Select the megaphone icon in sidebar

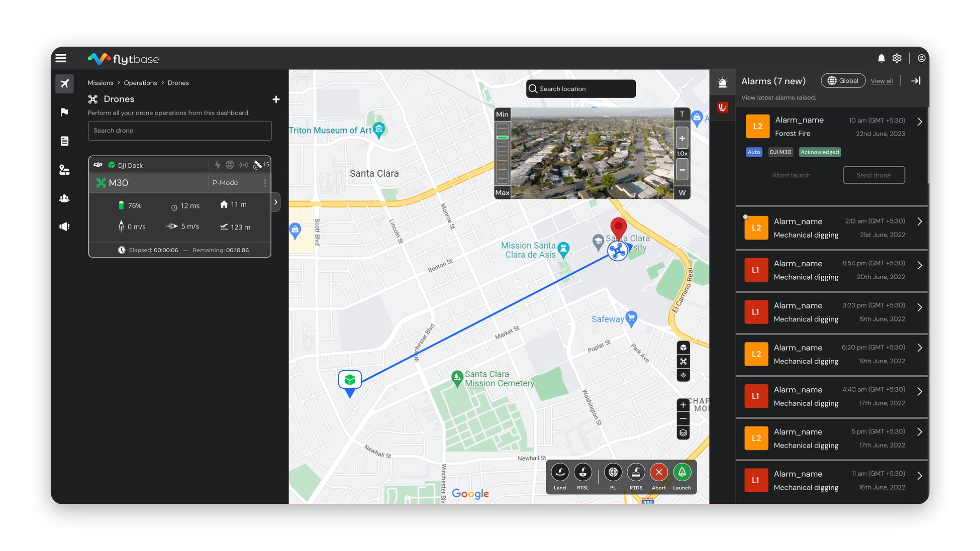pyautogui.click(x=64, y=227)
